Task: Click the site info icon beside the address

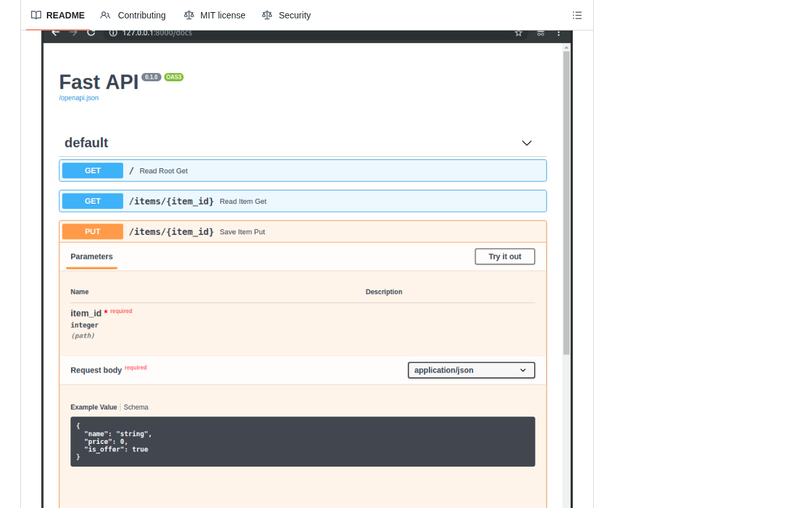Action: click(113, 33)
